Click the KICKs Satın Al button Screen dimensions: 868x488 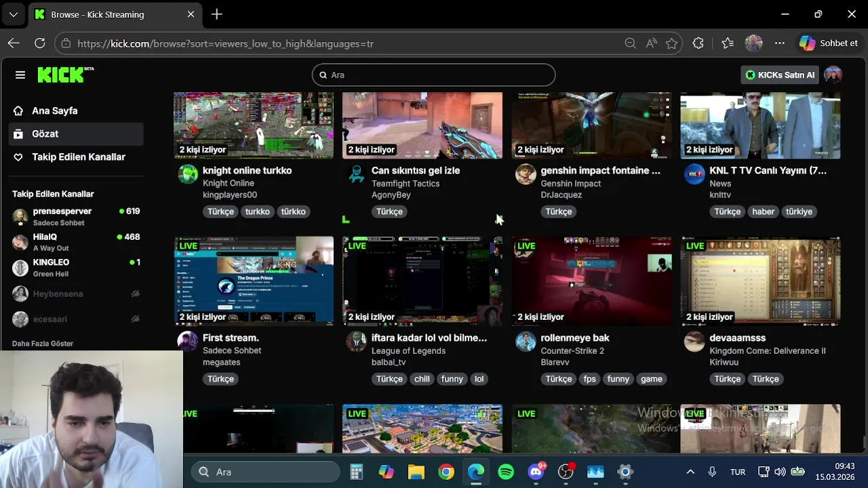(780, 75)
